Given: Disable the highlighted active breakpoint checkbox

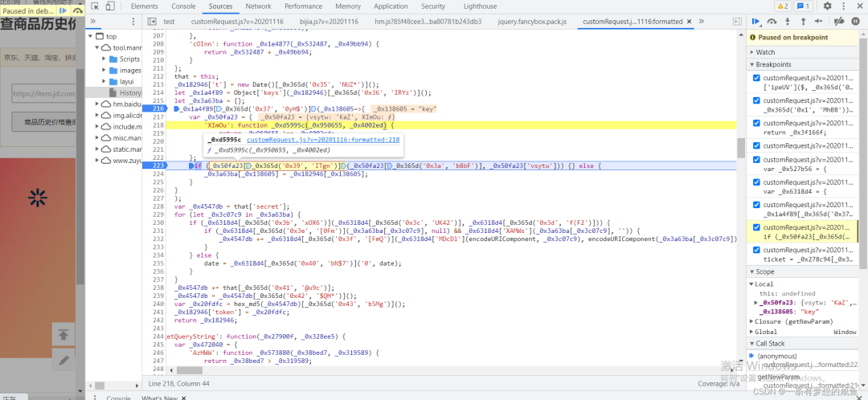Looking at the screenshot, I should click(x=755, y=227).
